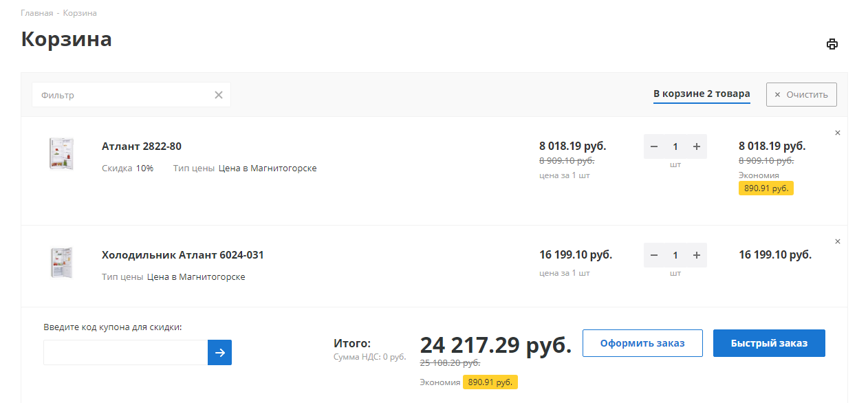Open the Атлант 2822-80 product thumbnail

coord(62,153)
